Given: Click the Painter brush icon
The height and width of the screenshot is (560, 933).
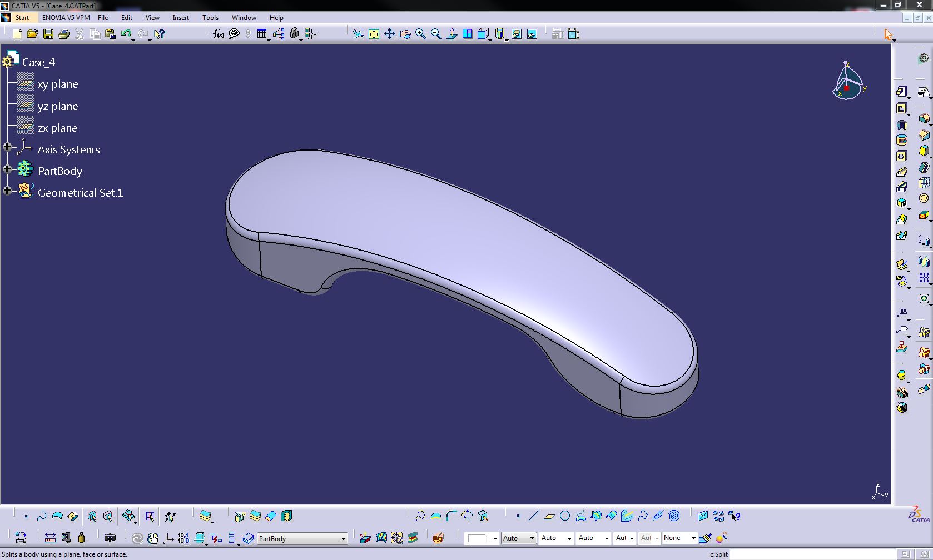Looking at the screenshot, I should point(706,538).
